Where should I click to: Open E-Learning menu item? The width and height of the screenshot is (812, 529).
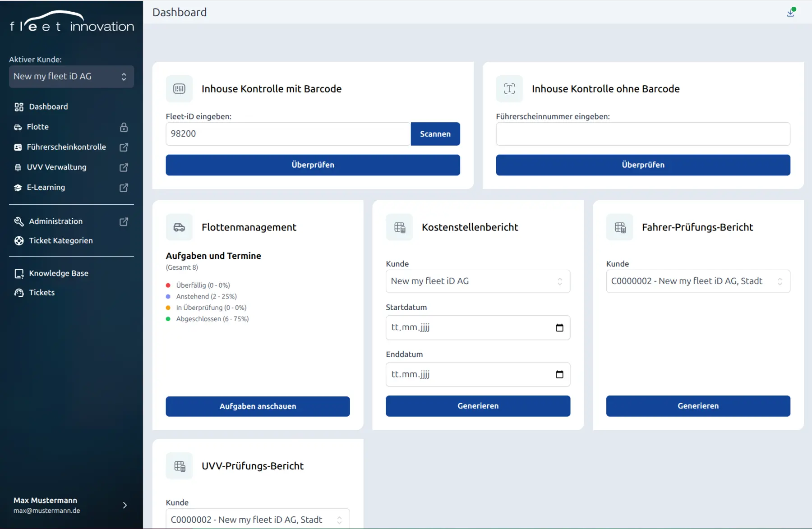point(46,188)
